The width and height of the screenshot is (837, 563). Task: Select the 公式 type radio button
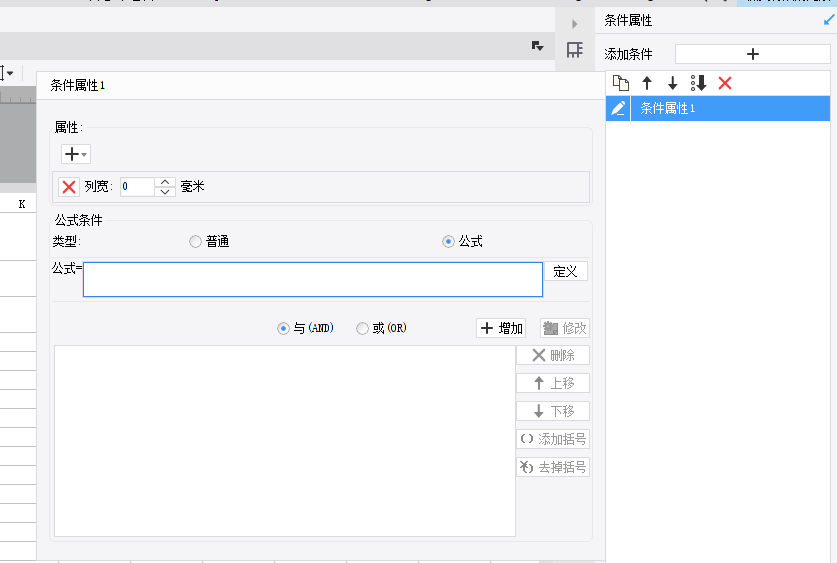point(448,242)
